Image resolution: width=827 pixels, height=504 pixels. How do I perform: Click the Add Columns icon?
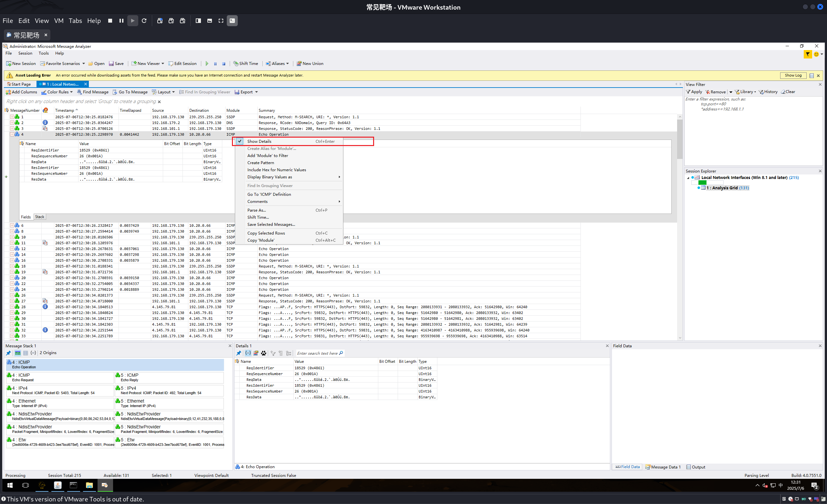point(8,92)
